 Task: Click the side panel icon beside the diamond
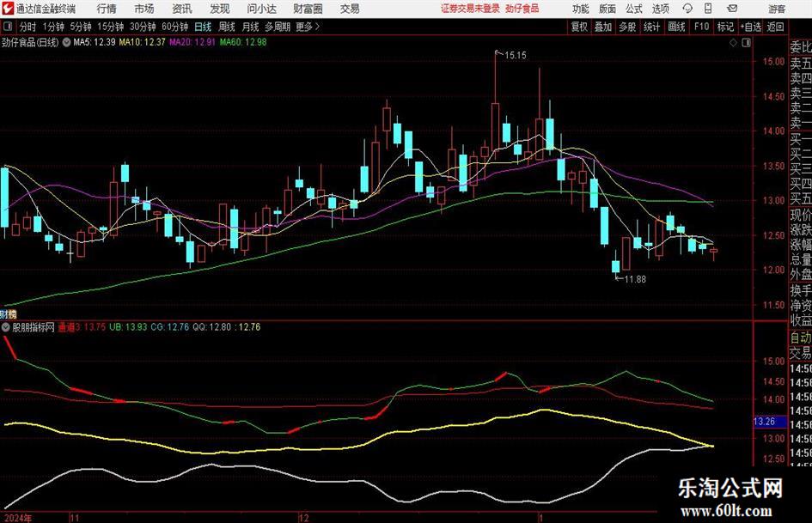746,43
